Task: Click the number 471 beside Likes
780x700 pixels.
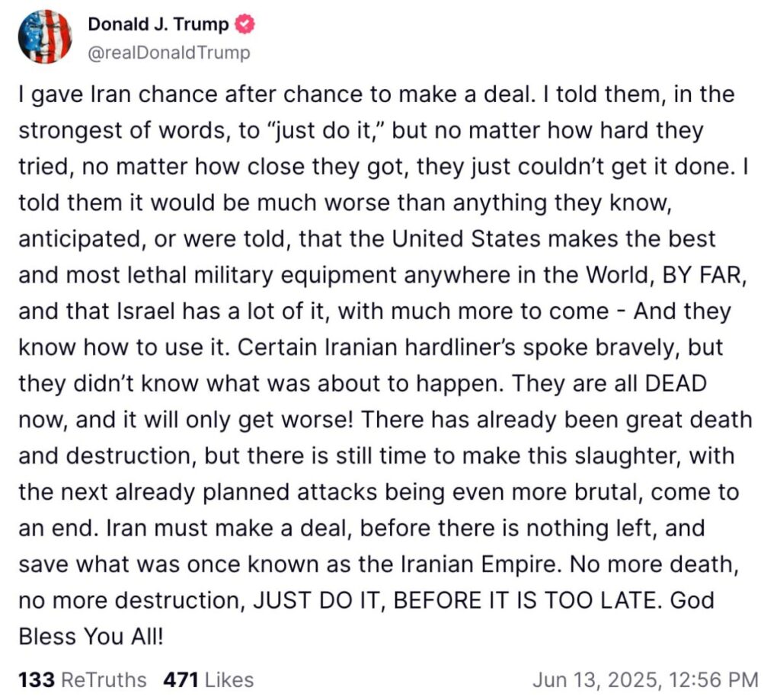Action: pos(181,679)
